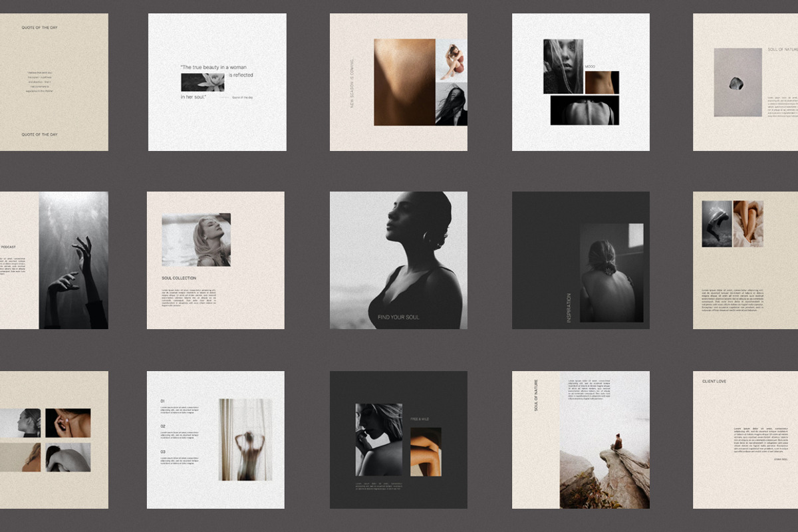The image size is (798, 532).
Task: Select the person sitting on rock photo
Action: [604, 440]
